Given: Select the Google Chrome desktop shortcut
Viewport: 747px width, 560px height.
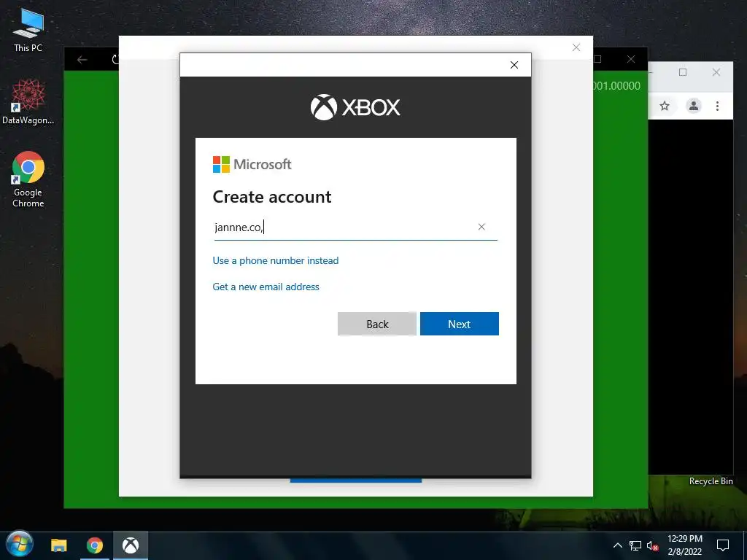Looking at the screenshot, I should tap(28, 179).
